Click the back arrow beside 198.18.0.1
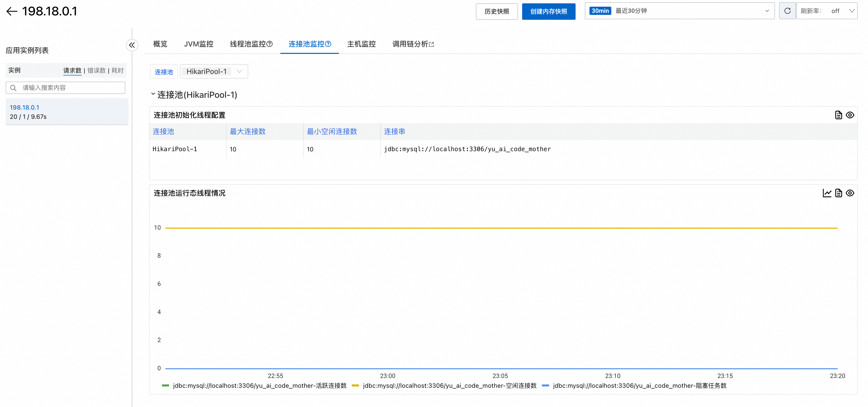868x407 pixels. pos(12,12)
